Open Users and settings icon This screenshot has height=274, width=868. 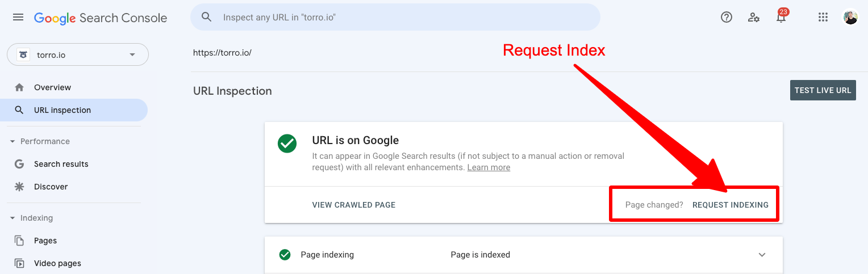click(754, 18)
